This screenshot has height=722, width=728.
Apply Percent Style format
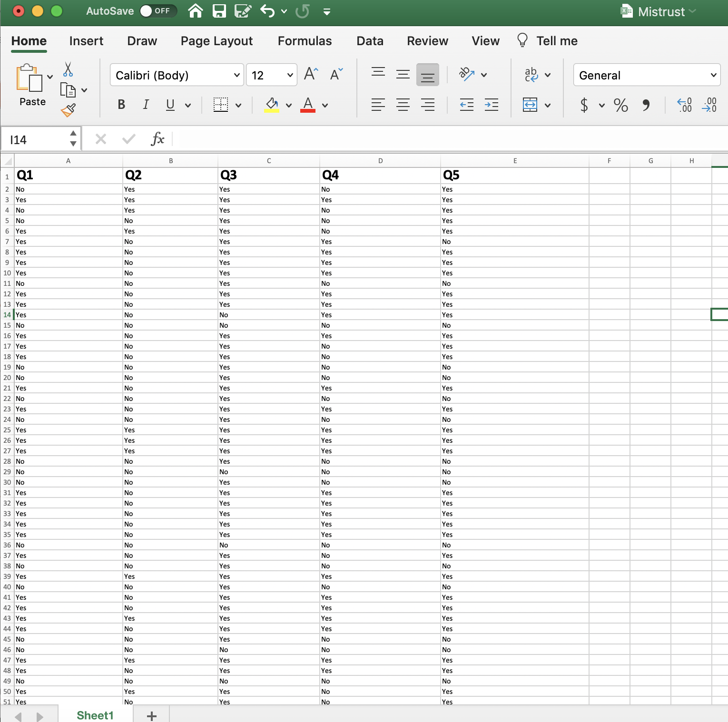621,105
